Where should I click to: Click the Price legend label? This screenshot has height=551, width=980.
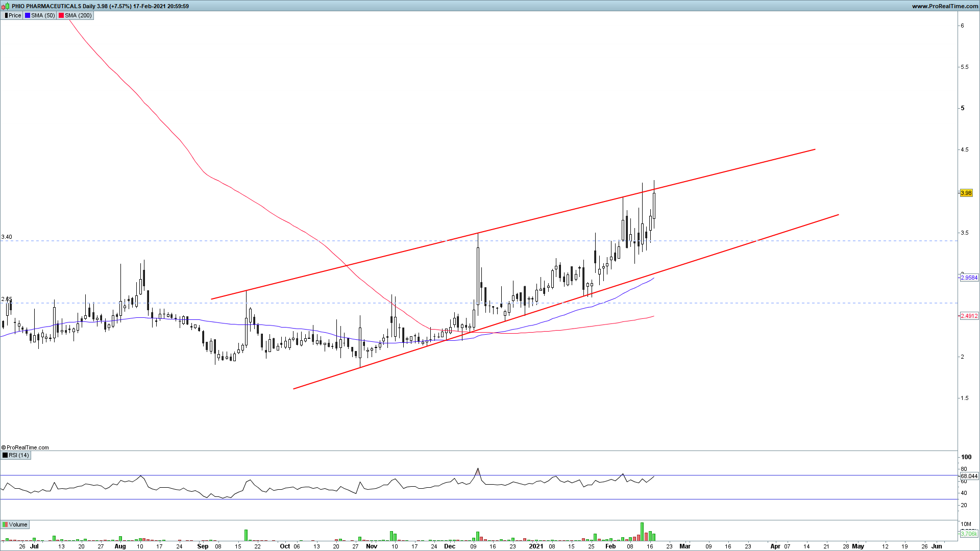(x=15, y=15)
